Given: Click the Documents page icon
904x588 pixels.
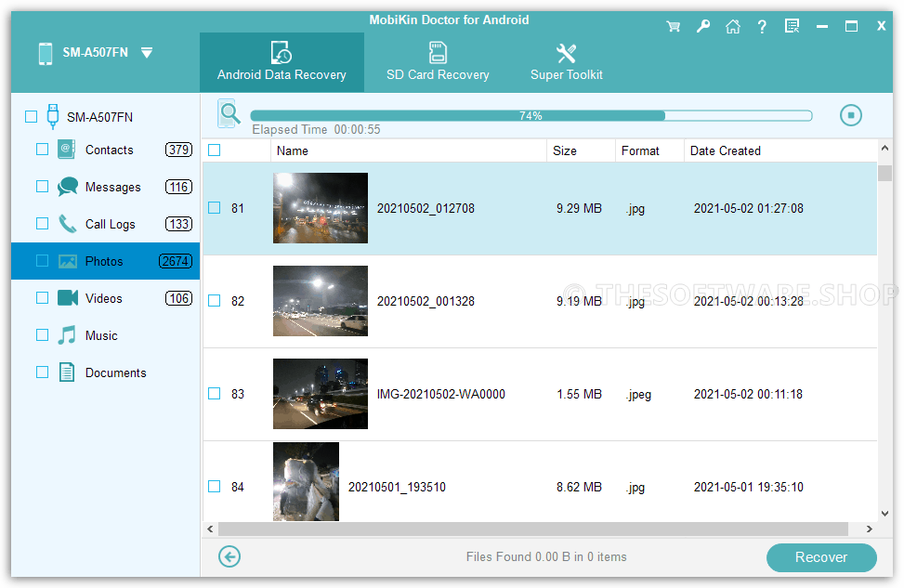Looking at the screenshot, I should click(x=67, y=372).
